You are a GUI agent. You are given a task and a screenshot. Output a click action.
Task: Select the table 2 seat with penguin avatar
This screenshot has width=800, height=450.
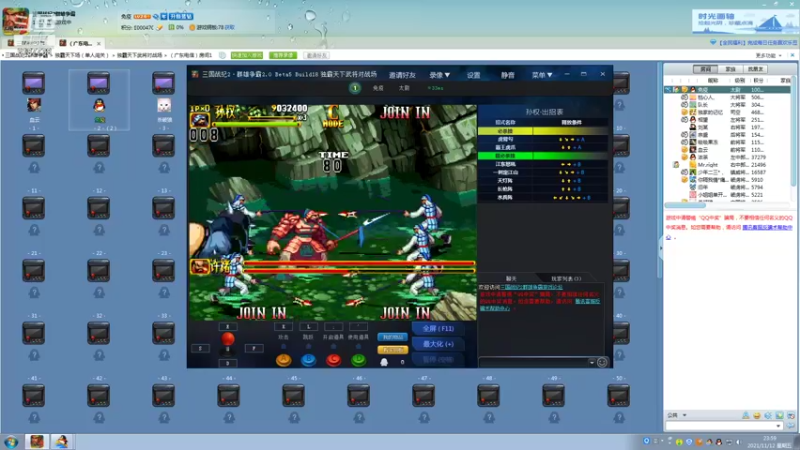99,106
